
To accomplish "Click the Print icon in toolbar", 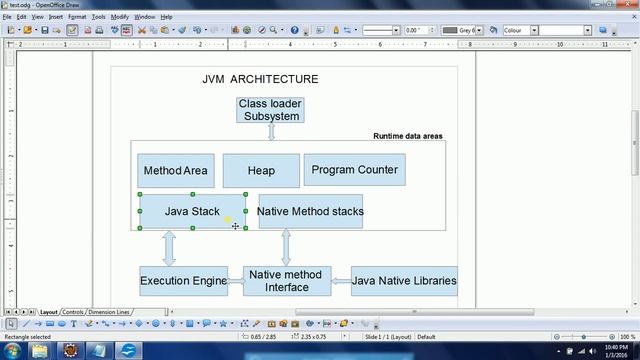I will pyautogui.click(x=99, y=30).
